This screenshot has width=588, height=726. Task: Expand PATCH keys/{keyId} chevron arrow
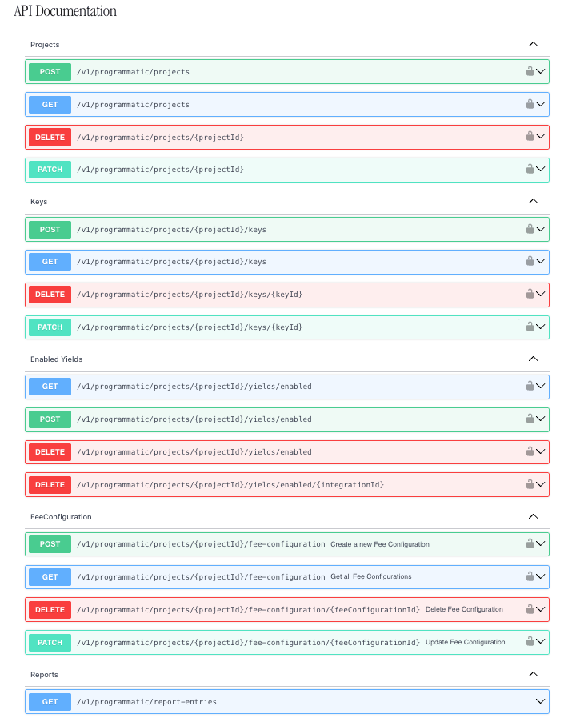[540, 327]
